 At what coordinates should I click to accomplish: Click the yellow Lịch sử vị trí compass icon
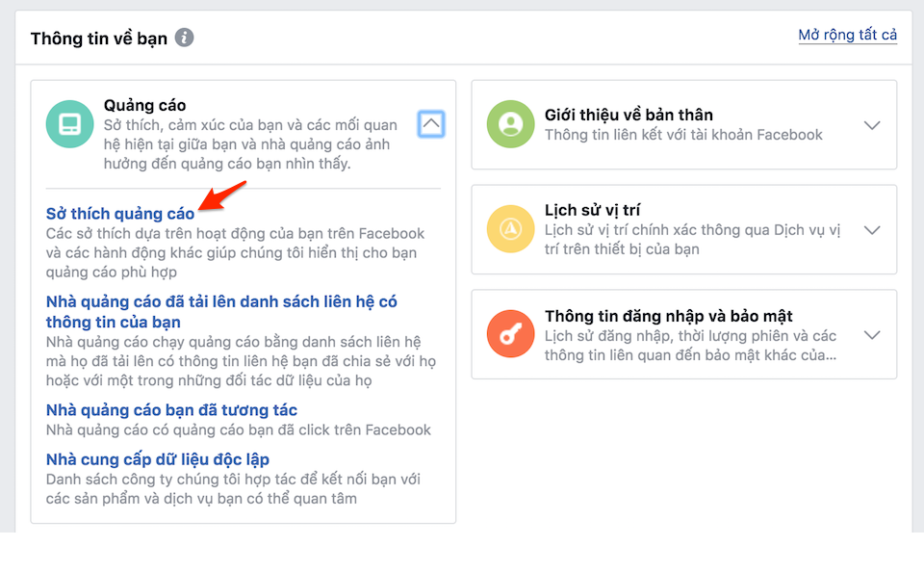[510, 229]
